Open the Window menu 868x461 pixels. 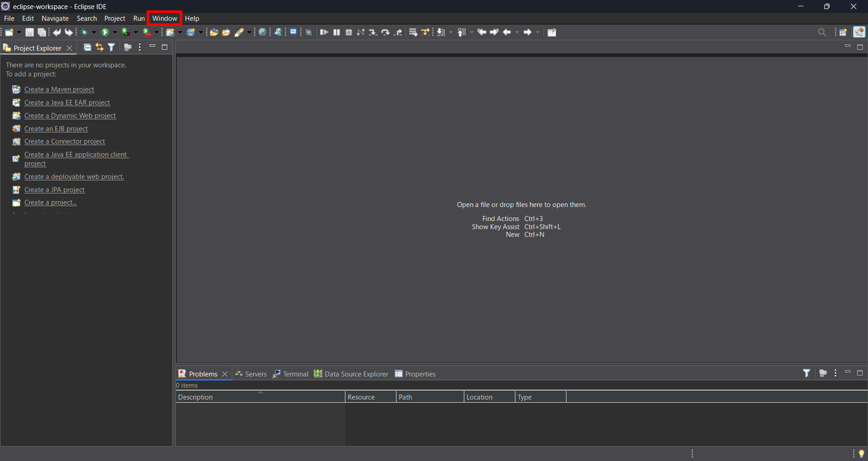(164, 18)
